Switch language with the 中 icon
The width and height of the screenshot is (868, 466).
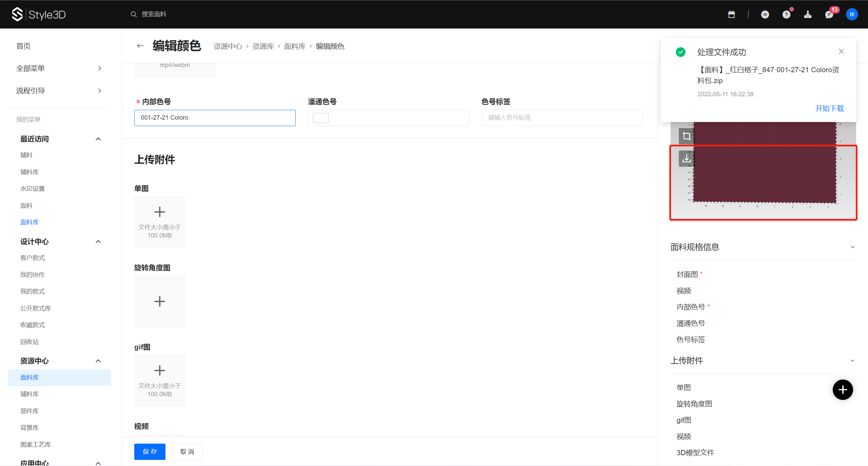[x=765, y=14]
